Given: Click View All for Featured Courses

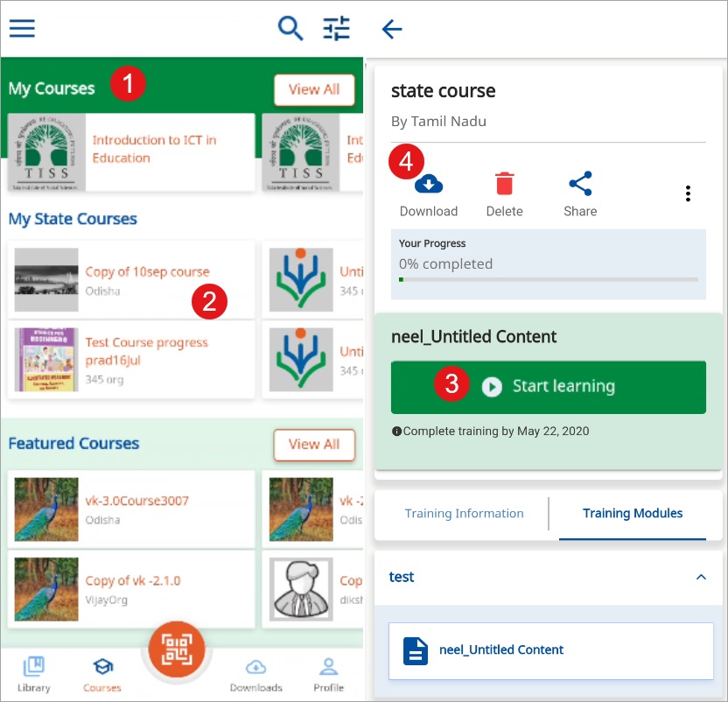Looking at the screenshot, I should click(x=314, y=445).
